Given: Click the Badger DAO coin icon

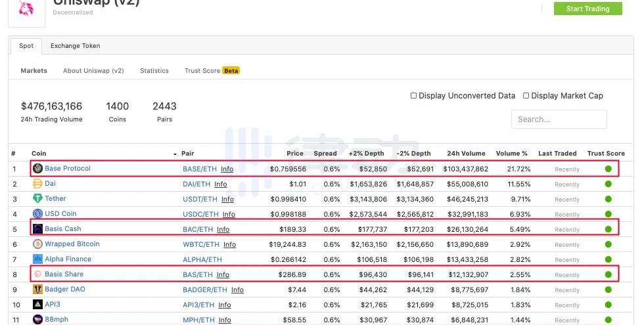Looking at the screenshot, I should pyautogui.click(x=38, y=290).
